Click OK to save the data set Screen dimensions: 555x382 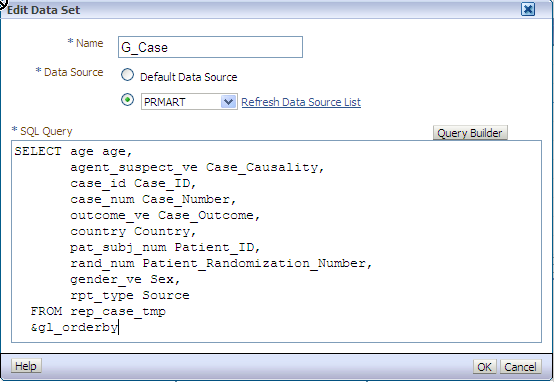pyautogui.click(x=484, y=367)
